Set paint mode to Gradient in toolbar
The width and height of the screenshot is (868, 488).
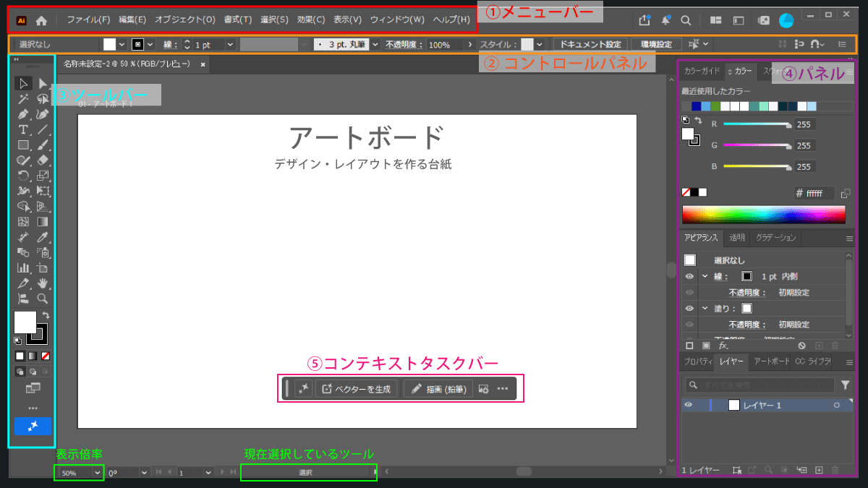click(x=33, y=356)
